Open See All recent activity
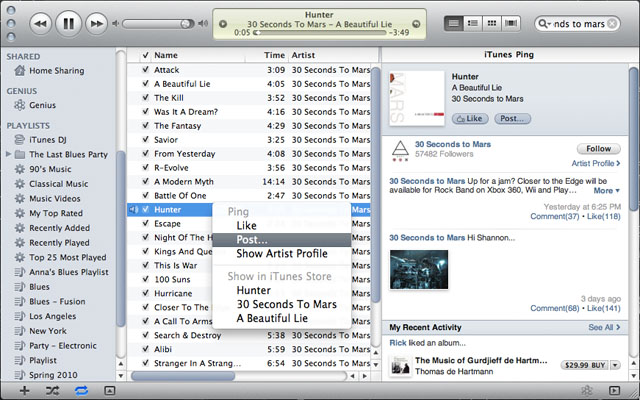640x400 pixels. 604,327
